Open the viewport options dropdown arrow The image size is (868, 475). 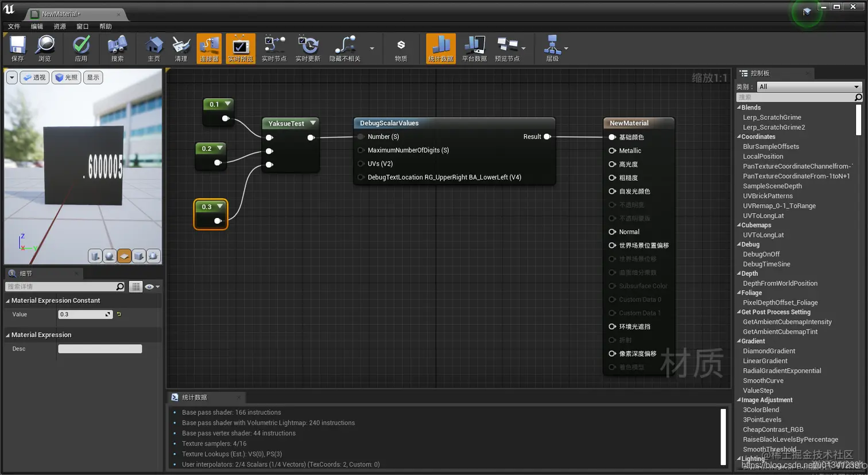(x=11, y=77)
